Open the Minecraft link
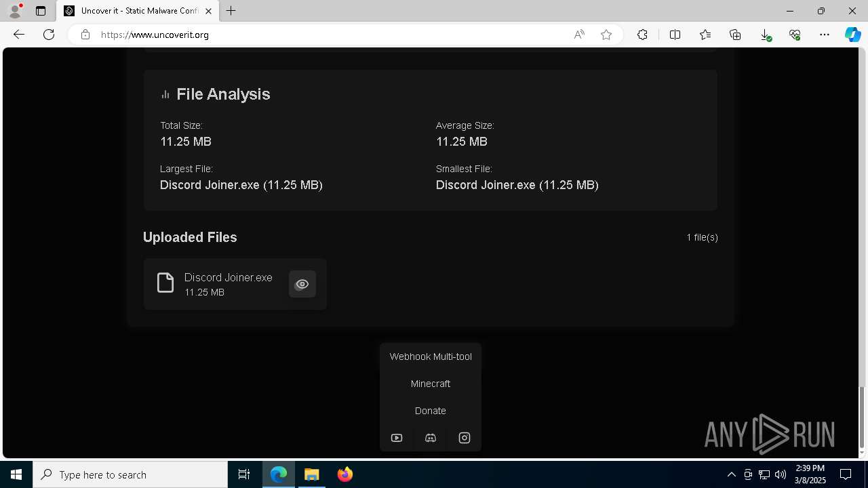 tap(431, 384)
